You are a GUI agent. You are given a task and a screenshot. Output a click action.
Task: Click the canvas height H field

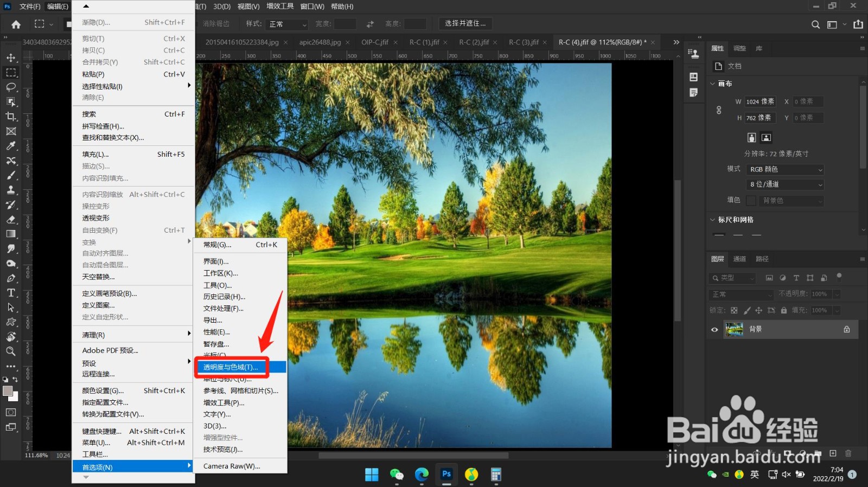(760, 118)
